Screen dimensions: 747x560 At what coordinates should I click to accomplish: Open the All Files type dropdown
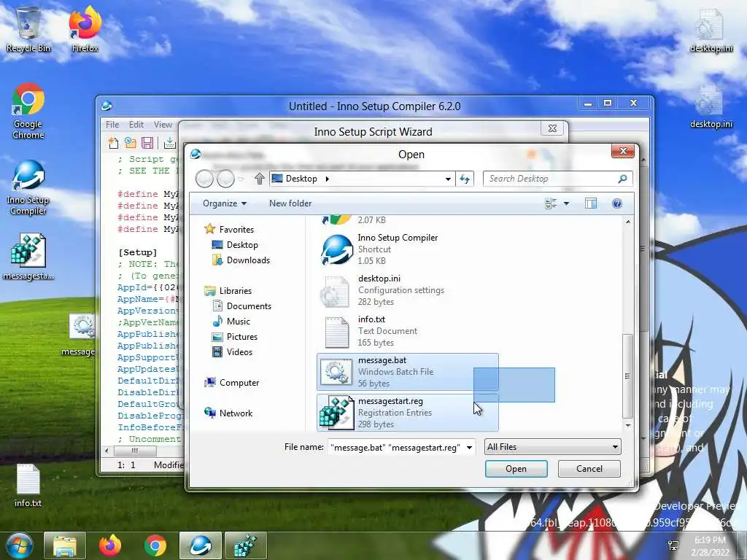pos(553,447)
